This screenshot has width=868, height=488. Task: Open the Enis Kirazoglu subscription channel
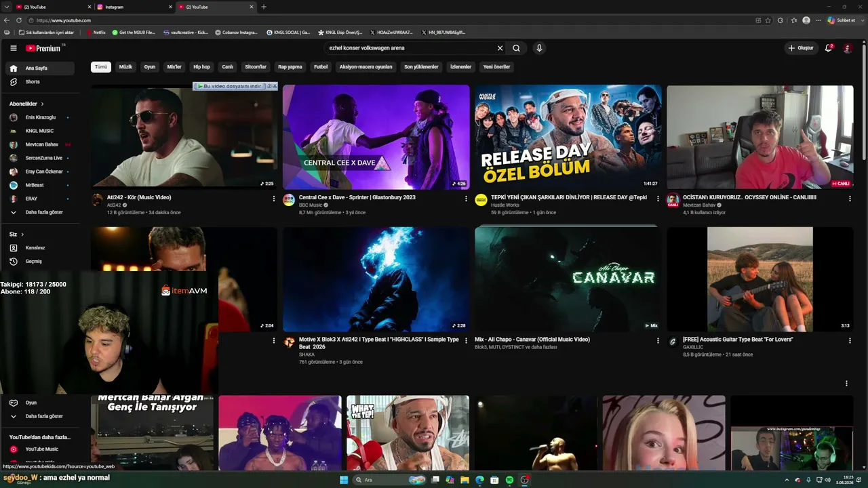click(x=40, y=117)
